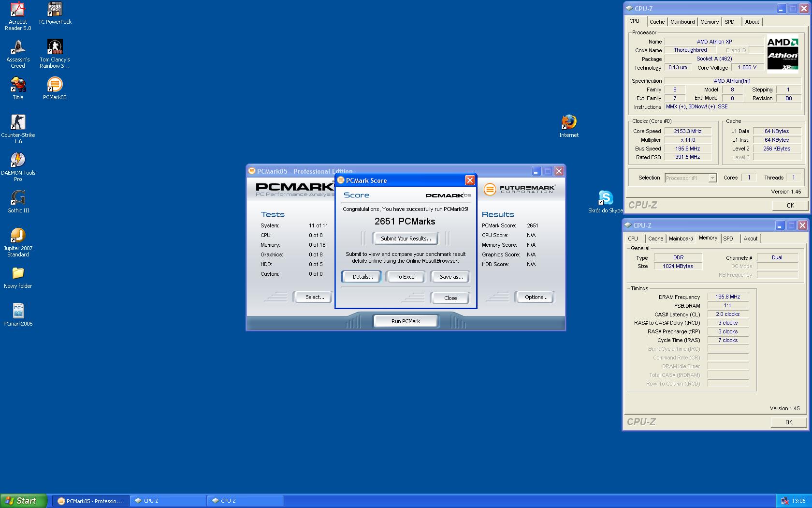
Task: Activate first CPU-Z taskbar button
Action: pyautogui.click(x=168, y=501)
